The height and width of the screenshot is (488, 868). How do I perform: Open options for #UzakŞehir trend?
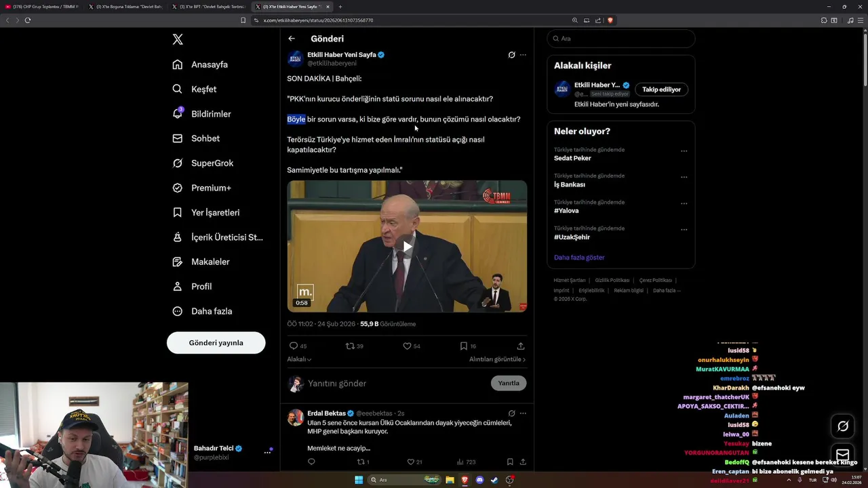pos(684,230)
